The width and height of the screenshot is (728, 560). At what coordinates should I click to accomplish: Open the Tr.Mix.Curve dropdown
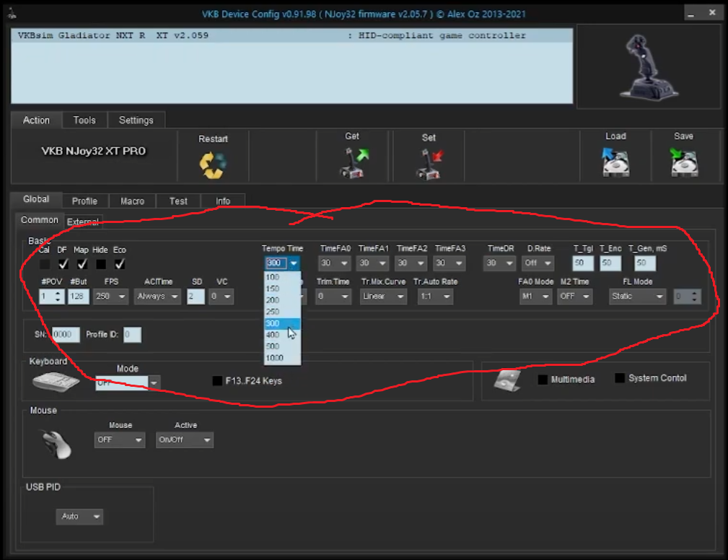(383, 297)
